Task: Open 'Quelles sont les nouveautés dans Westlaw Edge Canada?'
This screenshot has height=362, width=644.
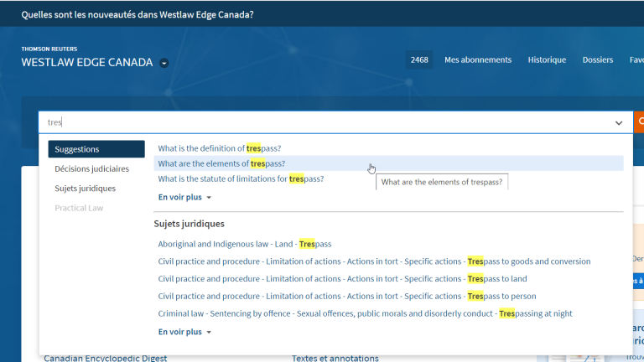Action: (x=138, y=15)
